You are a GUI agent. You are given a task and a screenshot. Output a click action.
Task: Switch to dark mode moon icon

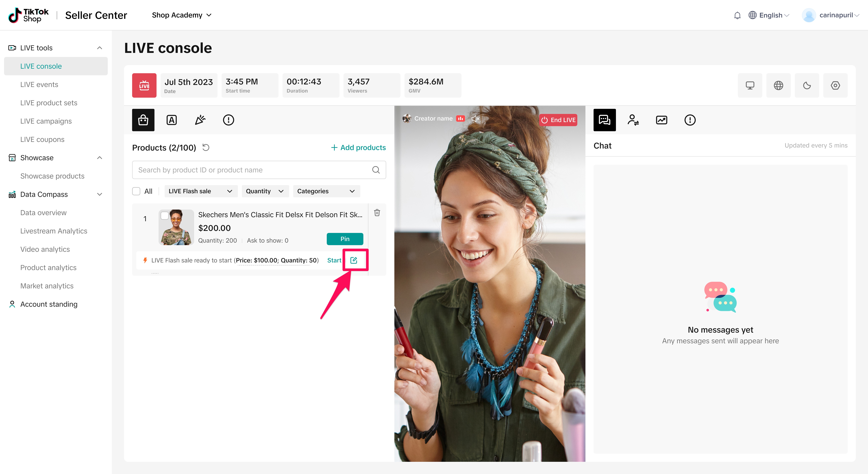807,86
